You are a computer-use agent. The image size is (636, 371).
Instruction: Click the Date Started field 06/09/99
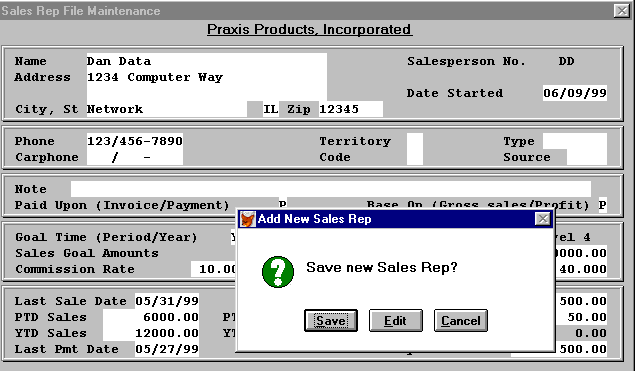(x=575, y=93)
